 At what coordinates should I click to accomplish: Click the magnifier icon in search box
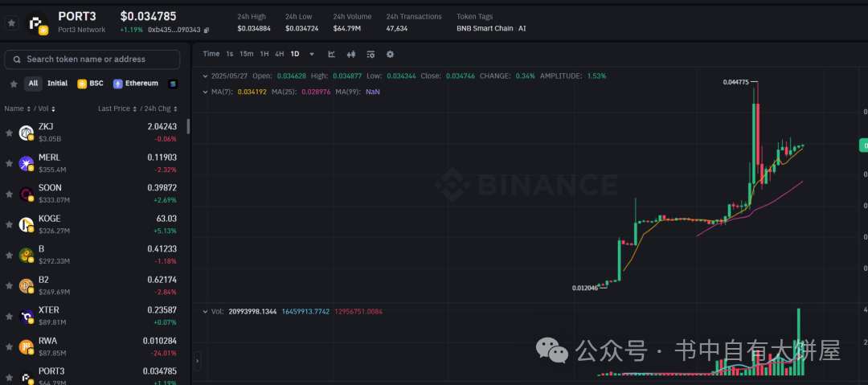click(17, 59)
